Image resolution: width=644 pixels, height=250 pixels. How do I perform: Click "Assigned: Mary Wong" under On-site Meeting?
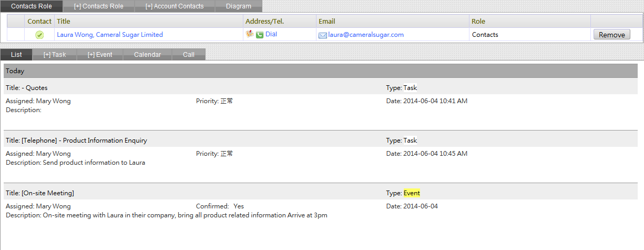point(38,206)
